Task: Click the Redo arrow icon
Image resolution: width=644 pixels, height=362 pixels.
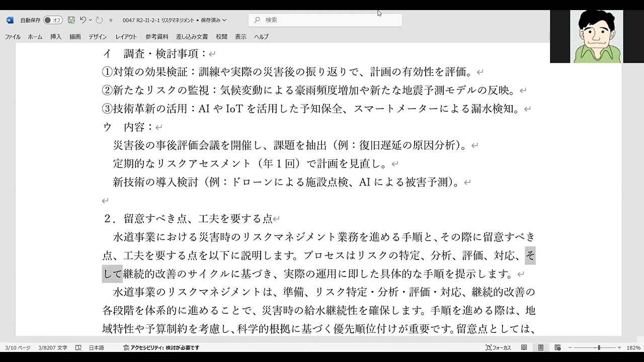Action: (99, 20)
